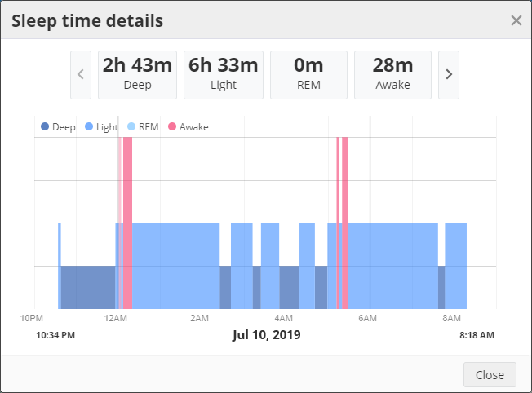Screen dimensions: 532x393
Task: Click the 2AM axis label
Action: pos(199,319)
